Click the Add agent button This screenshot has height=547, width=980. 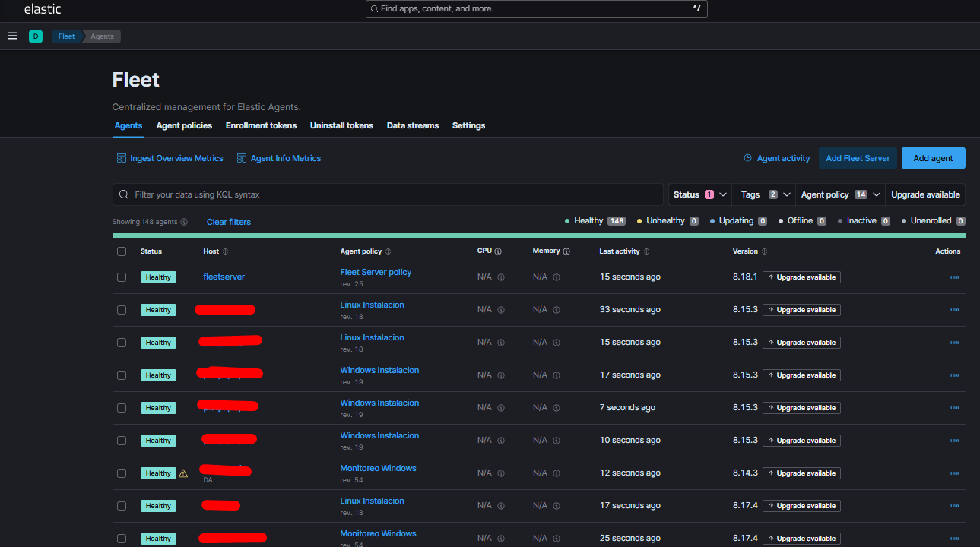(x=933, y=158)
